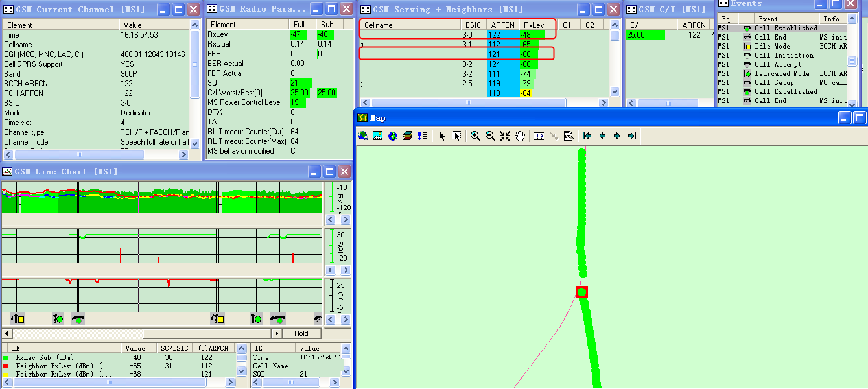Click the ruler distance measurement tool
868x389 pixels.
[538, 136]
